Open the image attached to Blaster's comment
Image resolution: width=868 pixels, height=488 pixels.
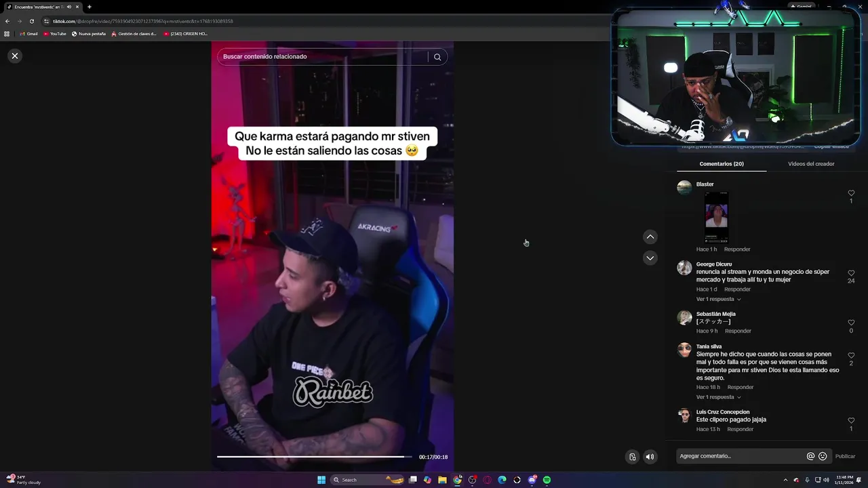[x=716, y=217]
